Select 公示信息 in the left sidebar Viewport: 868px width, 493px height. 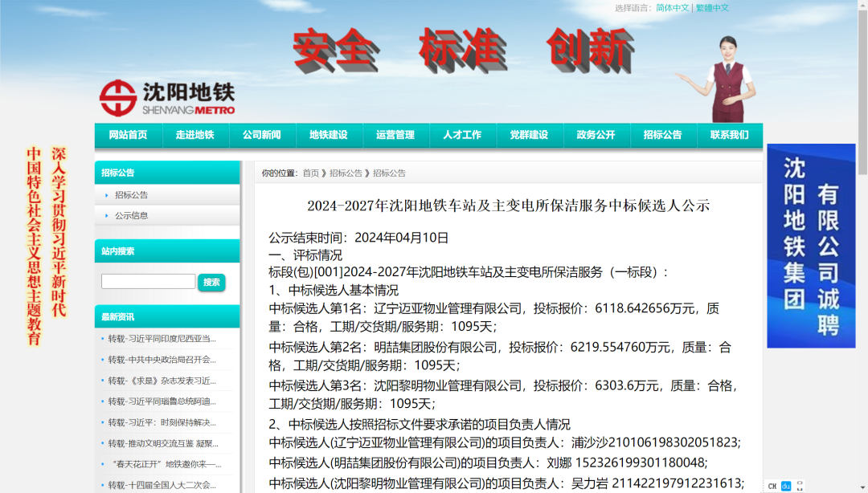click(131, 215)
